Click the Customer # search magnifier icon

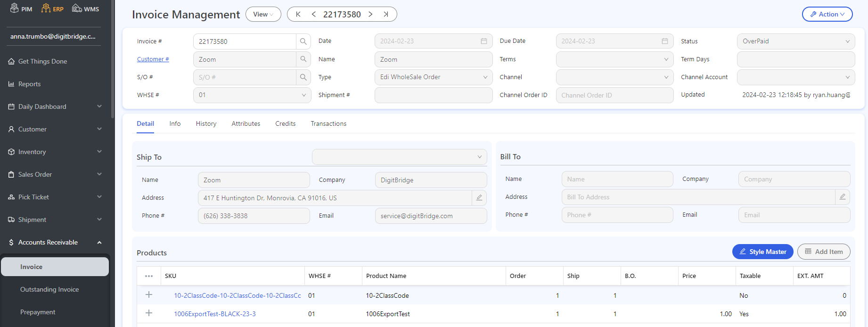[303, 59]
